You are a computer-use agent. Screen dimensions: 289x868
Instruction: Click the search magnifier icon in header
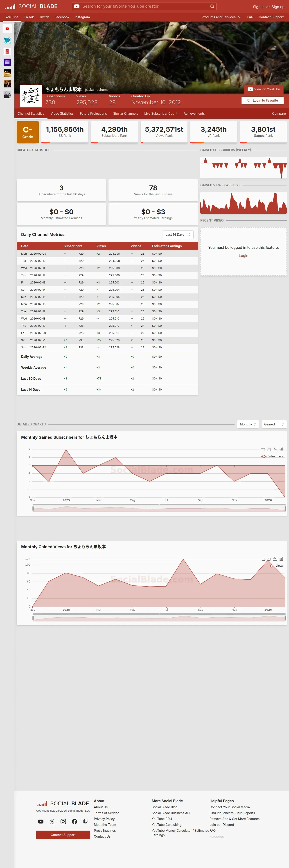click(212, 6)
